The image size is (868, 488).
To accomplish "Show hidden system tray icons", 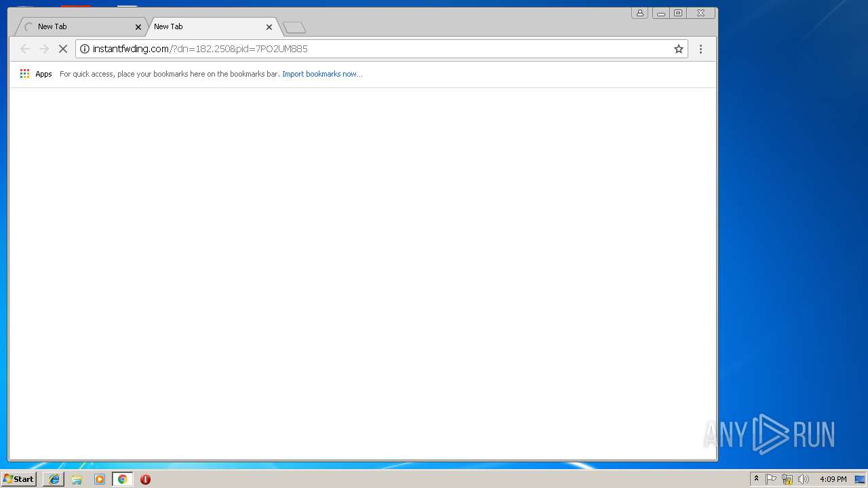I will [x=756, y=479].
